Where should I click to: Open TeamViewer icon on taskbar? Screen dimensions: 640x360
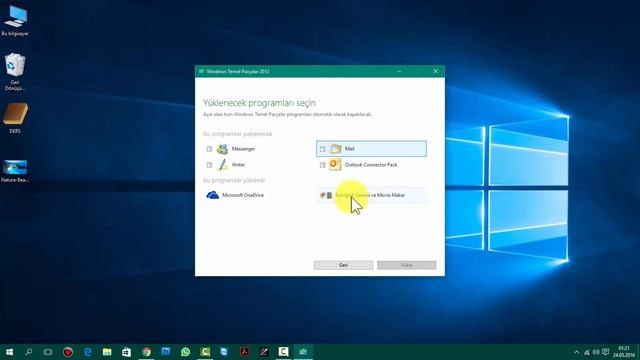(224, 352)
